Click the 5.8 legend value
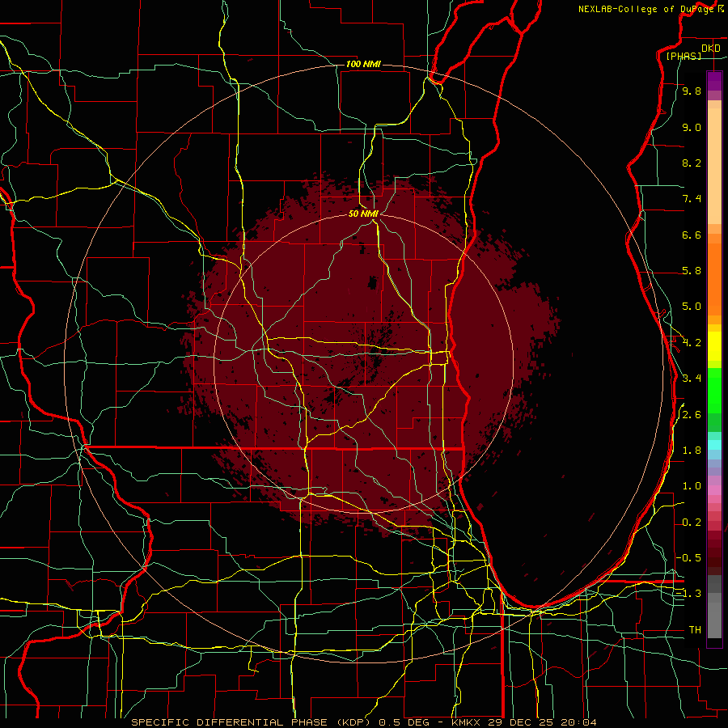 click(x=692, y=271)
